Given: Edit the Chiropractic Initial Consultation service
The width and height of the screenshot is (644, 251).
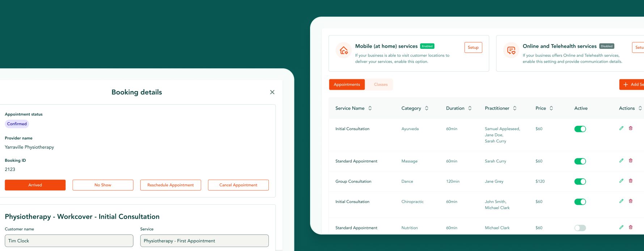Looking at the screenshot, I should [621, 201].
